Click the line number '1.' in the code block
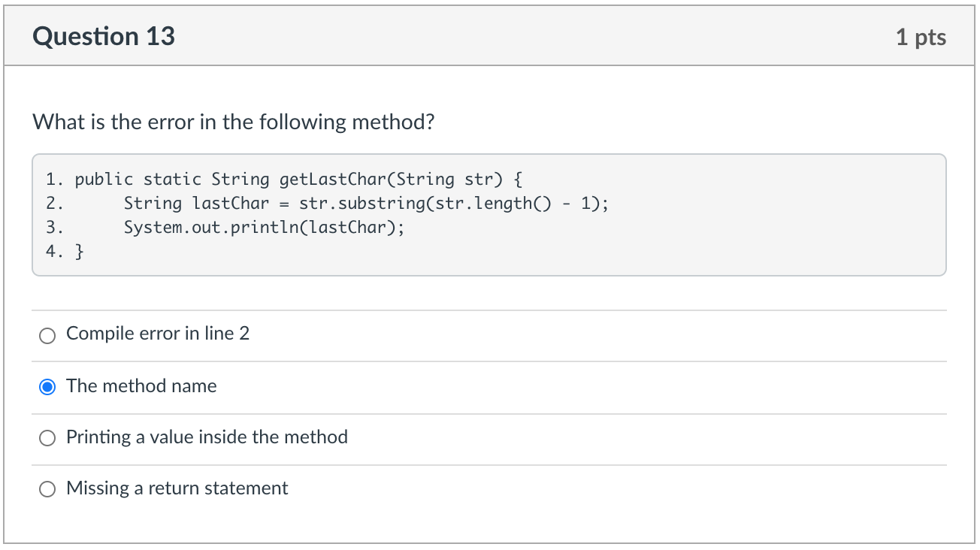 click(x=54, y=180)
